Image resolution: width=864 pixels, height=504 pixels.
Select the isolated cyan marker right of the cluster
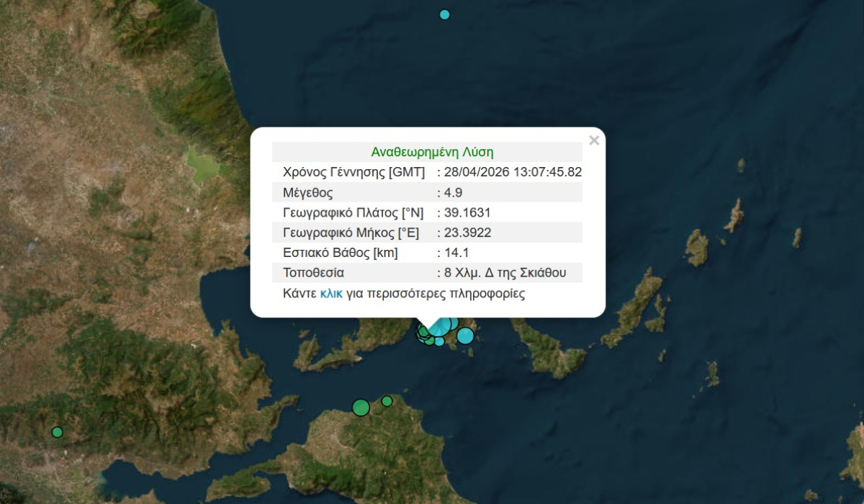pyautogui.click(x=465, y=336)
